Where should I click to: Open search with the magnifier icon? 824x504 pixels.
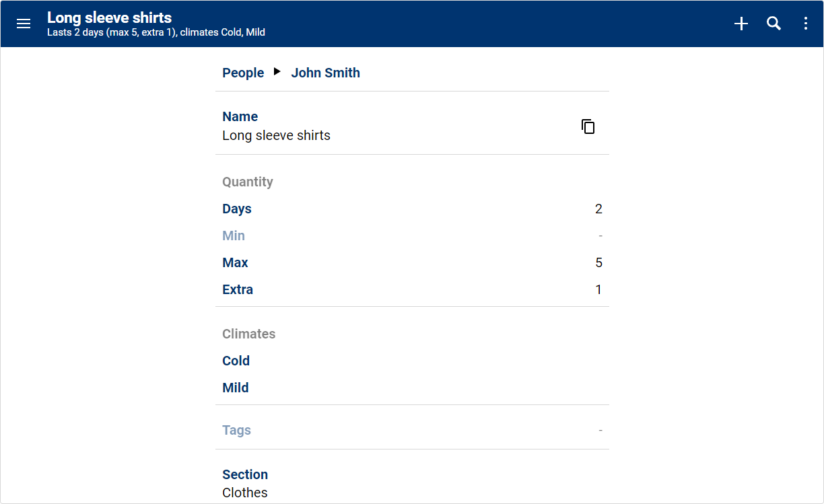(x=774, y=24)
